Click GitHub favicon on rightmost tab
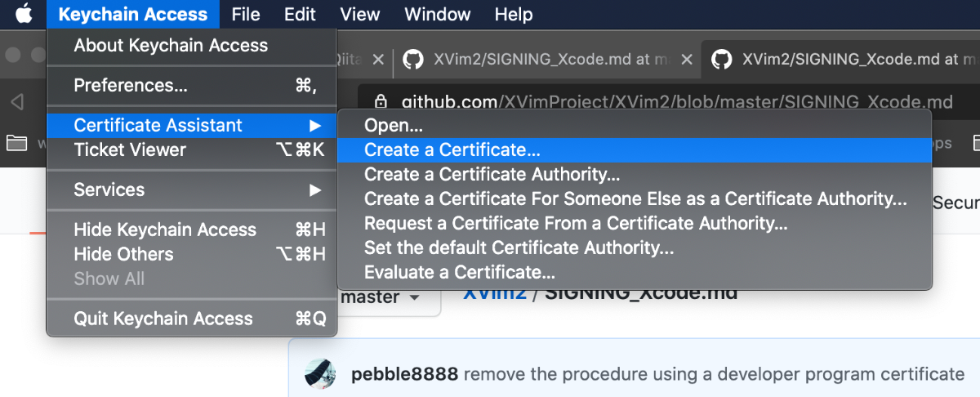This screenshot has width=980, height=397. [722, 60]
